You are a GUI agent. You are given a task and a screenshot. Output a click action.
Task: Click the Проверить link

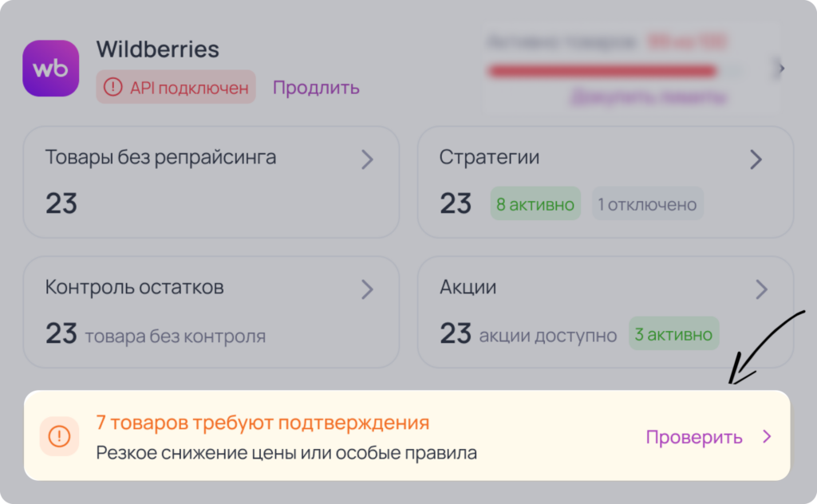click(x=694, y=437)
